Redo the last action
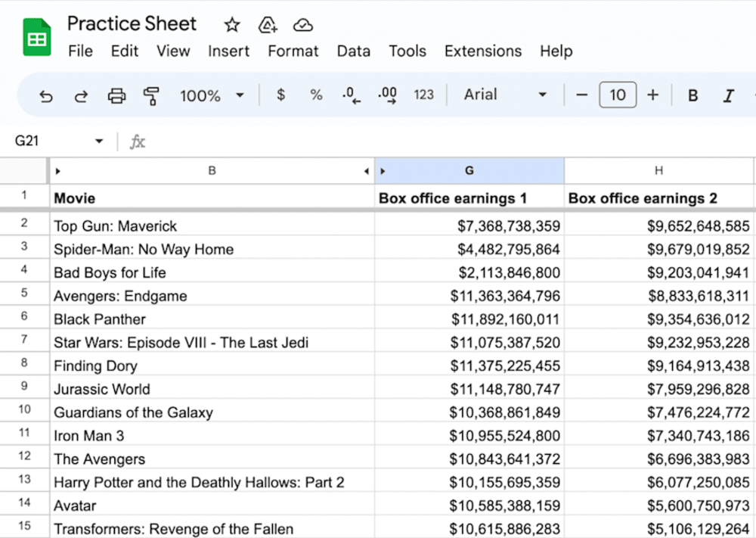Viewport: 756px width, 538px height. coord(81,96)
